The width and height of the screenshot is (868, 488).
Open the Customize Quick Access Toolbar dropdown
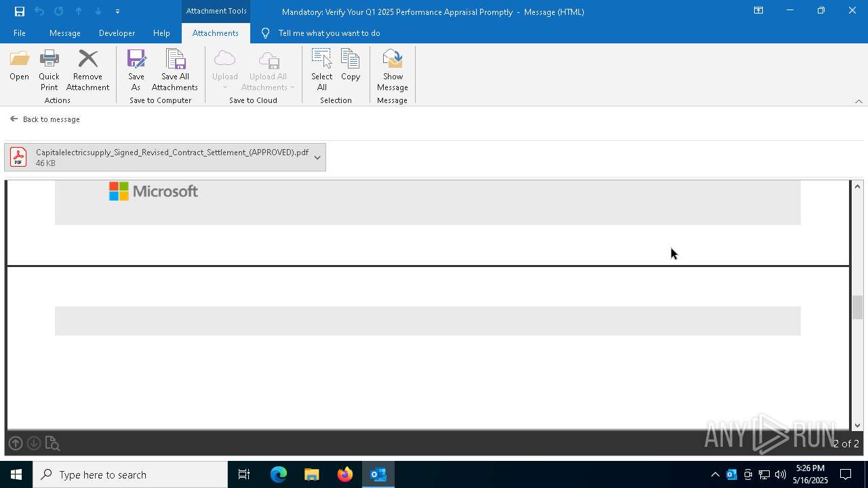117,12
